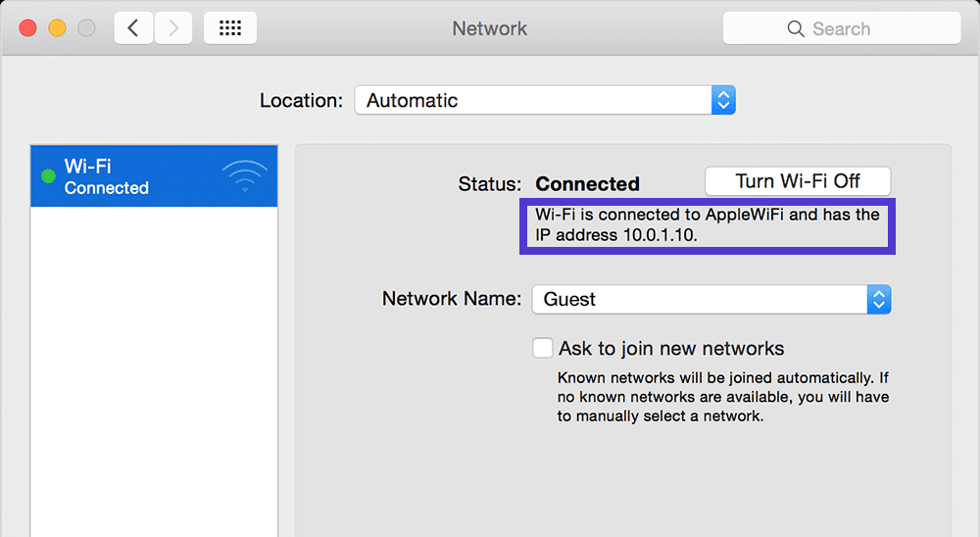This screenshot has width=980, height=537.
Task: Enable Ask to join new networks checkbox
Action: tap(542, 348)
